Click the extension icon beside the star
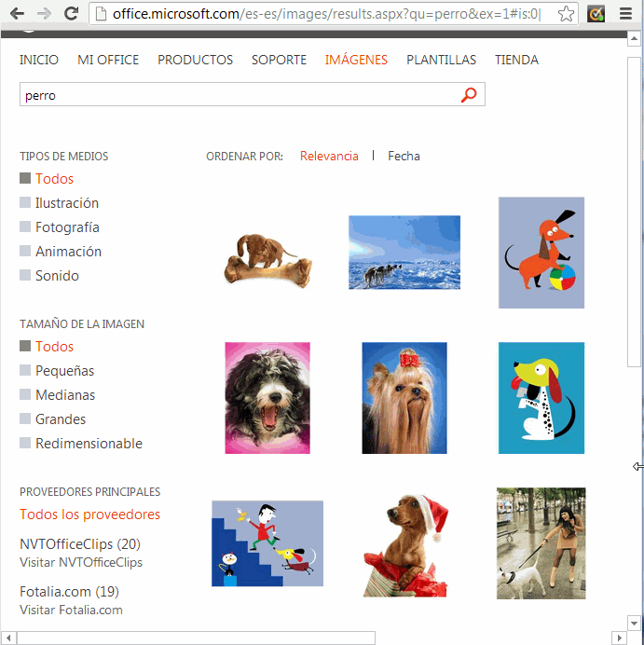Viewport: 644px width, 645px height. coord(596,14)
